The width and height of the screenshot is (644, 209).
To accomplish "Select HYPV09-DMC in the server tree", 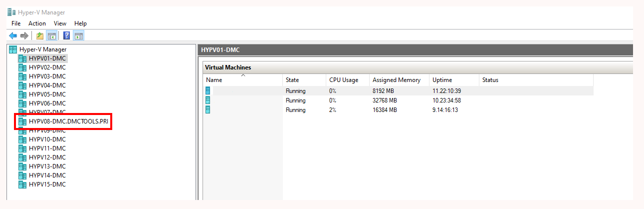I will click(47, 130).
